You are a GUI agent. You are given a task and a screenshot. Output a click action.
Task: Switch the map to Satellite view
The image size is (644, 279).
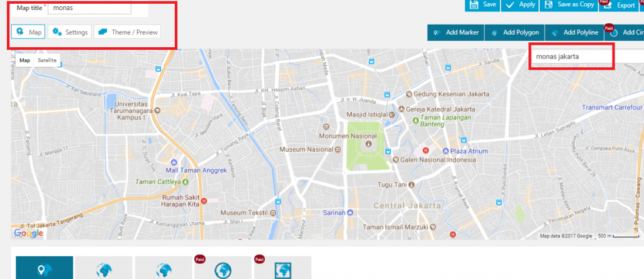click(47, 60)
